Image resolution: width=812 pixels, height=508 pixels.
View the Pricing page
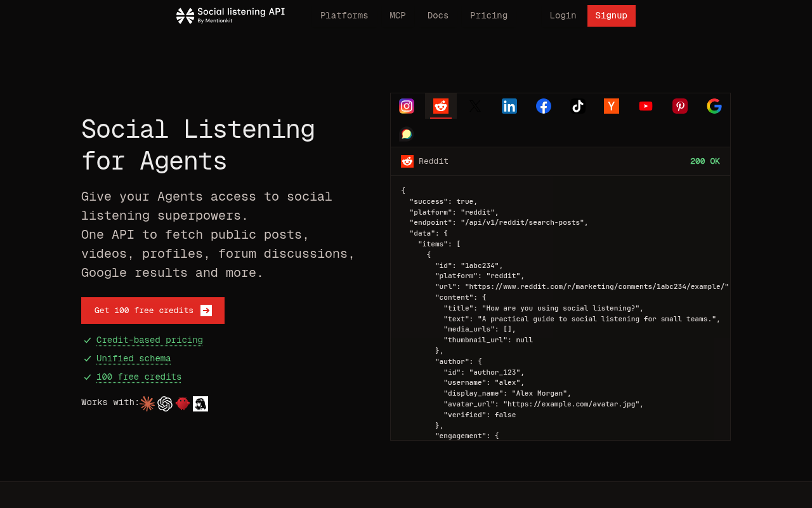[x=488, y=16]
